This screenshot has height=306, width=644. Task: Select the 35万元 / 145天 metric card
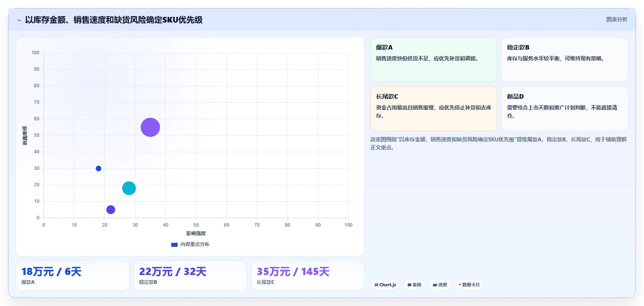point(308,275)
